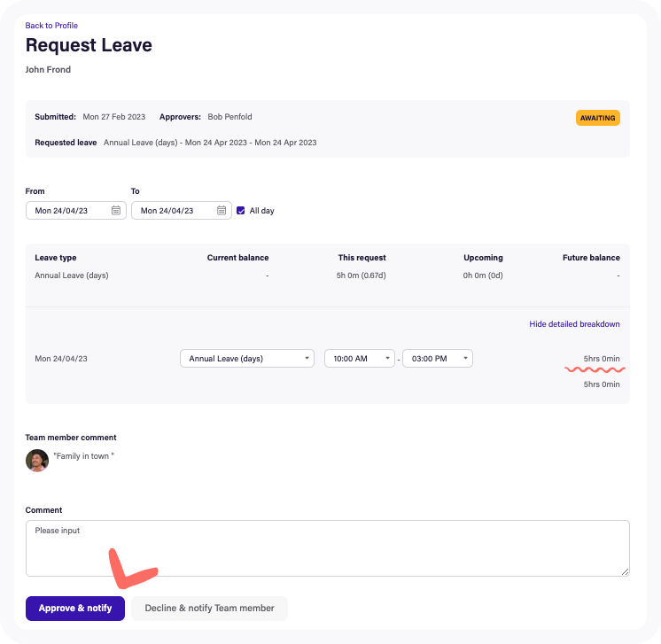Click the To date input field
661x644 pixels.
[175, 211]
